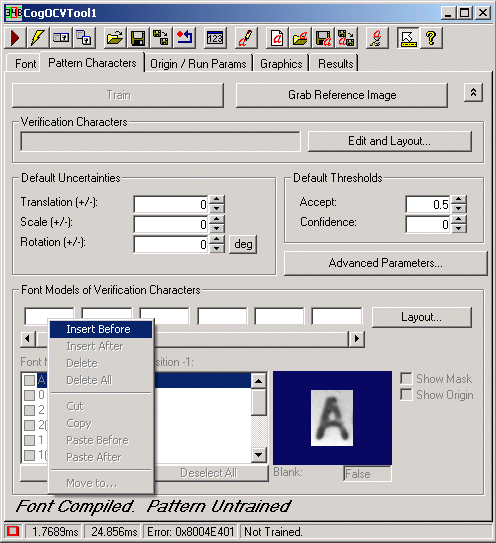
Task: Decrease Accept threshold with down arrow
Action: tap(459, 208)
